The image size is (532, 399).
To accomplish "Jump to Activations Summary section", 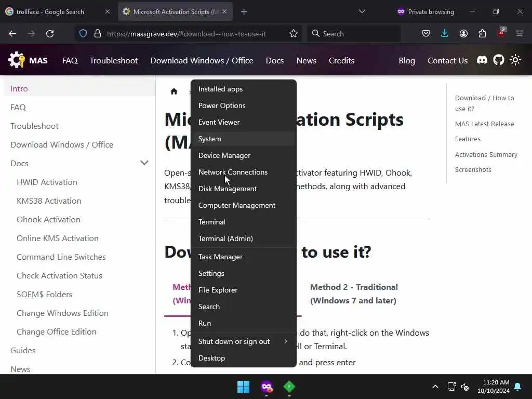I will point(486,154).
